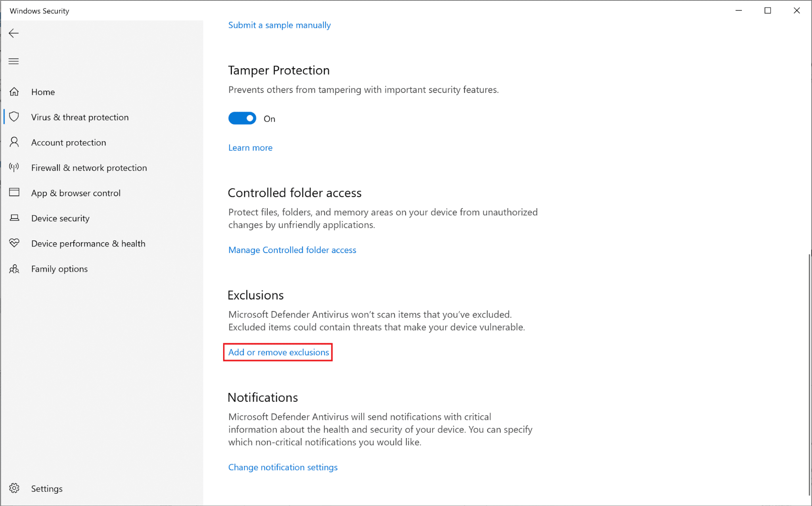Open Settings label in the sidebar
The height and width of the screenshot is (506, 812).
(47, 489)
